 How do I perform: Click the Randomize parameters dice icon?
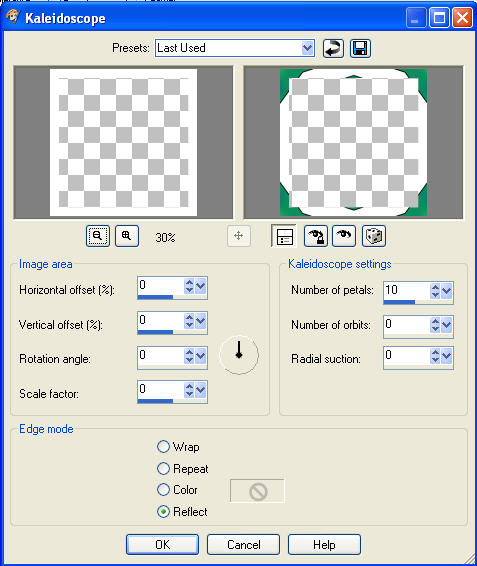point(374,236)
